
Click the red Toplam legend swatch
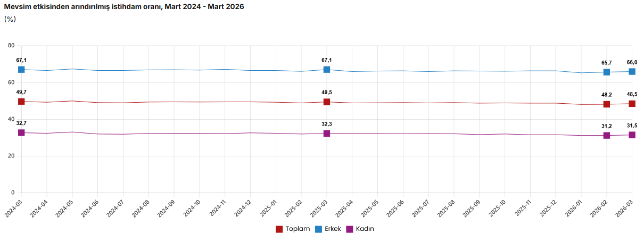[279, 229]
